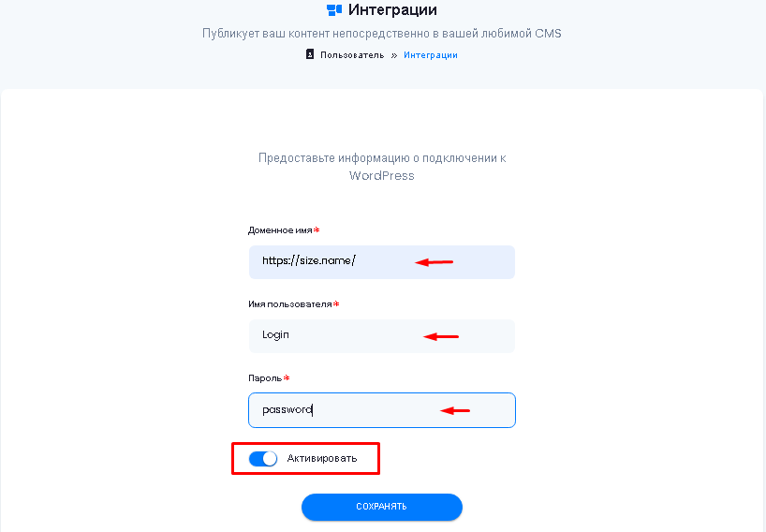Click the red arrow in the domain field

[435, 262]
